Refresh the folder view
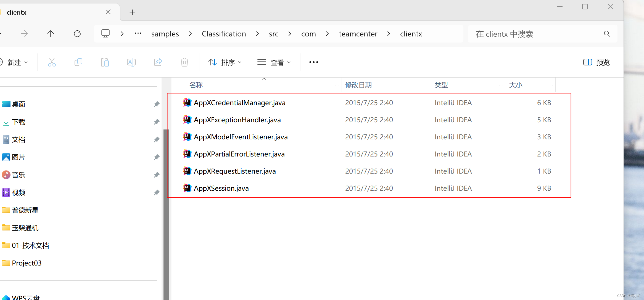Screen dimensions: 644x300 pos(78,33)
